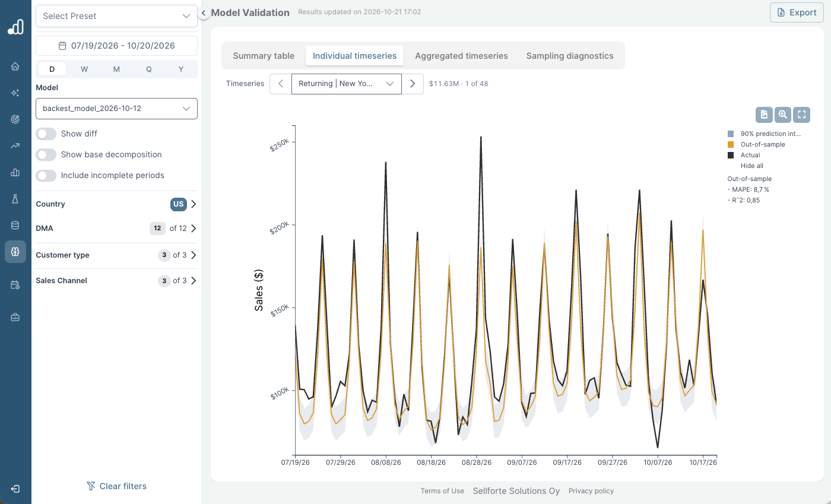The width and height of the screenshot is (831, 504).
Task: Open the Terms of Use link
Action: 442,491
